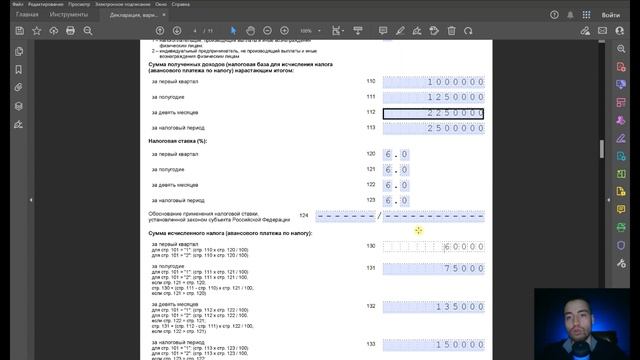Click field 111 with value 1250000
Viewport: 640px width, 360px height.
click(x=433, y=97)
